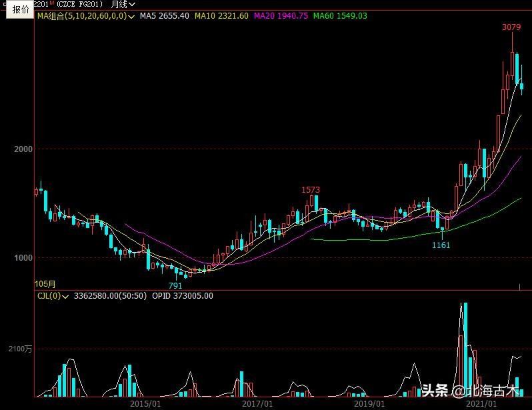
Task: Select the MA60 1549.03 value
Action: pos(340,15)
